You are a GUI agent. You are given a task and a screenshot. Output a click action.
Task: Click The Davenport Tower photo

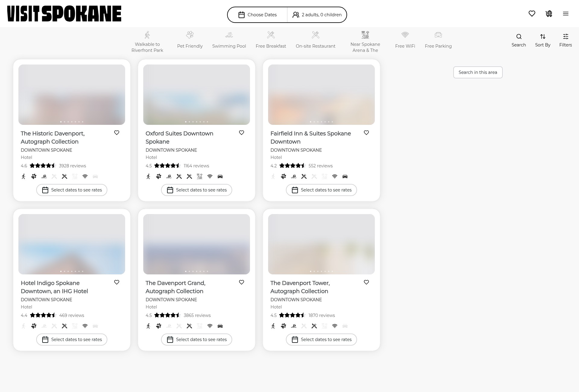pos(321,244)
